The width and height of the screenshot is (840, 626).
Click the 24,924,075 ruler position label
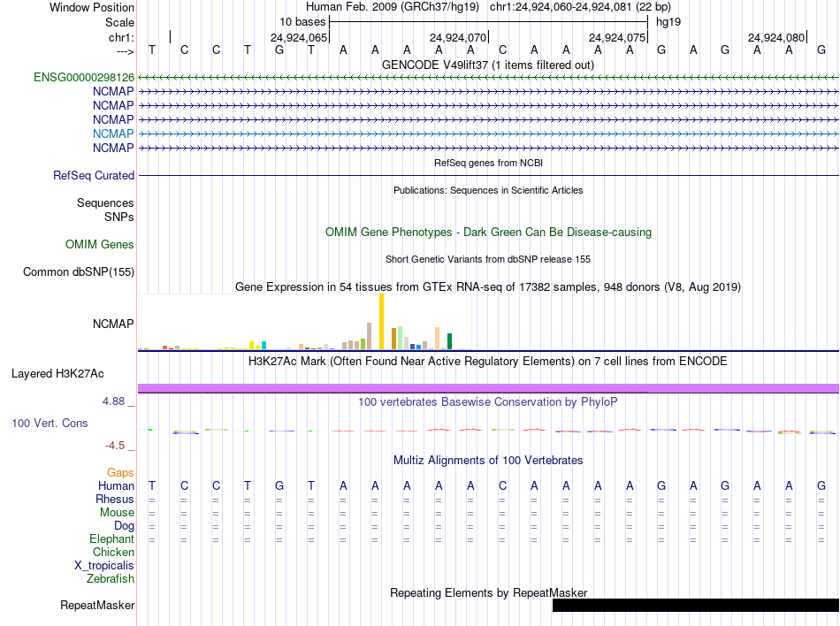[x=617, y=37]
